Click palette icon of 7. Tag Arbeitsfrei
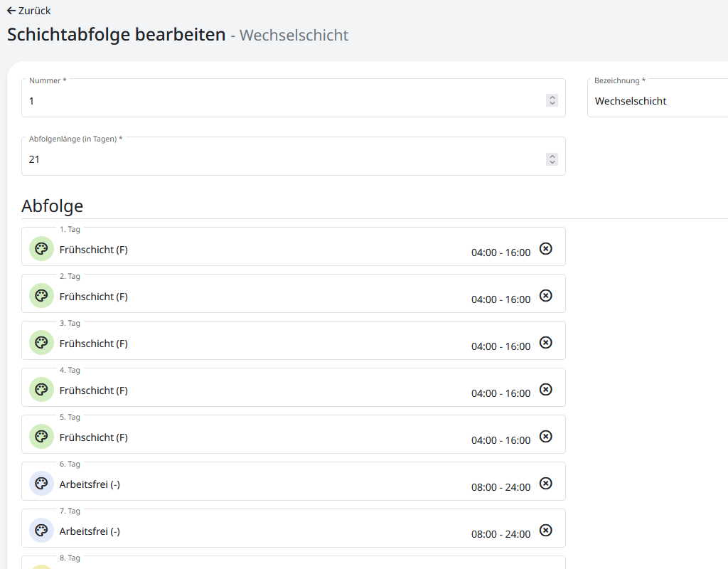Viewport: 728px width, 569px height. (41, 531)
